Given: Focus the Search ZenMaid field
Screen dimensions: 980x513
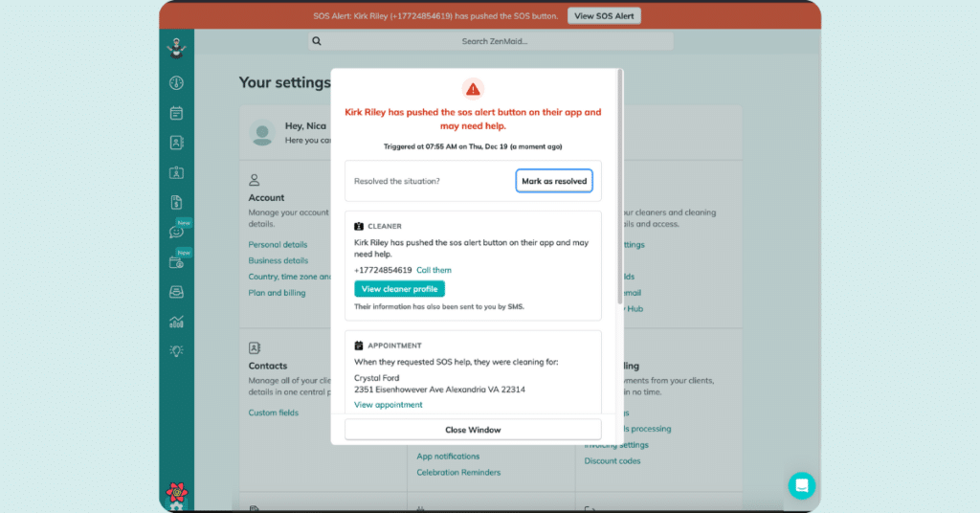Looking at the screenshot, I should click(491, 41).
